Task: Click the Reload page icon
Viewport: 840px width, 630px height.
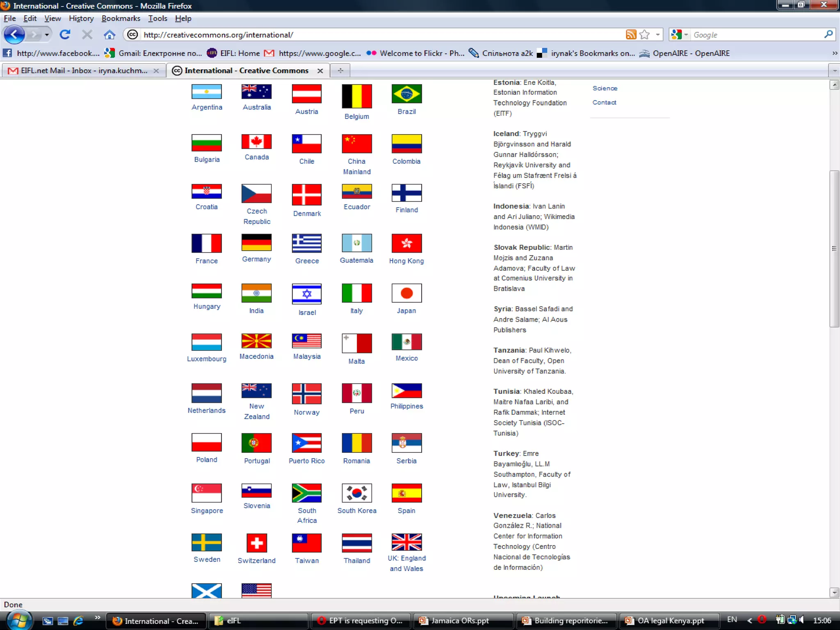Action: 65,35
